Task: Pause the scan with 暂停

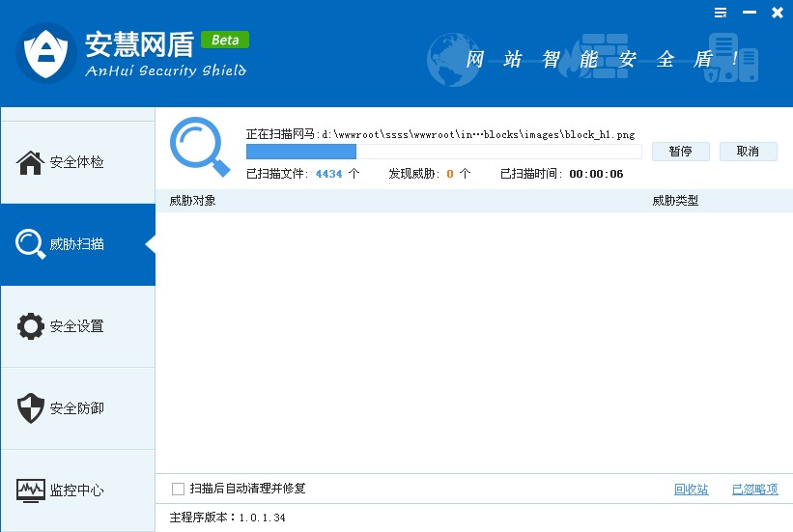Action: coord(681,152)
